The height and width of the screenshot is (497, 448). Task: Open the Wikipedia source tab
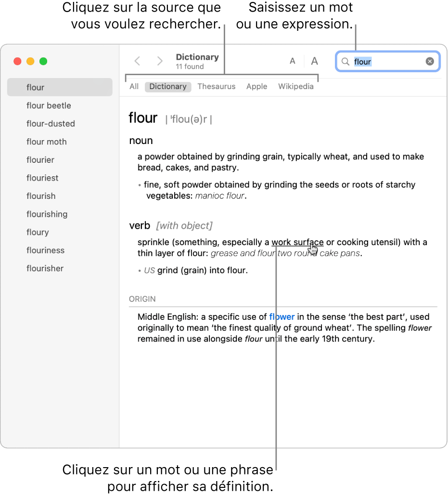[296, 87]
